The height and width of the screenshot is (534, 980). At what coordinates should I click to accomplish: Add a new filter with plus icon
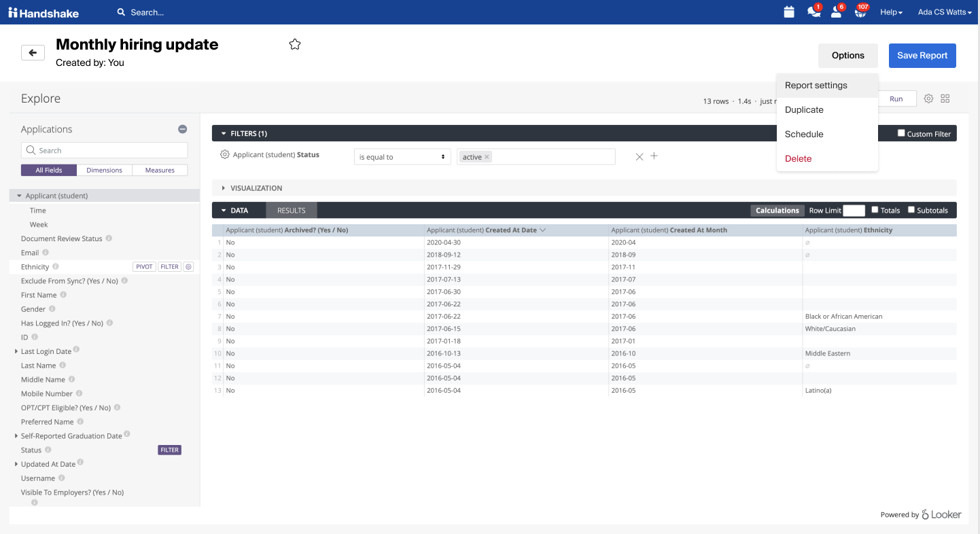654,156
